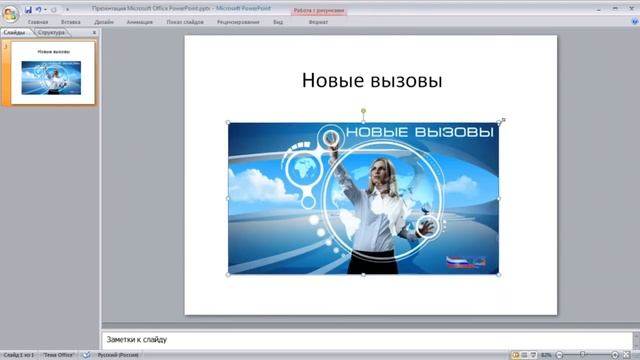
Task: Open PowerPoint Help icon on ribbon
Action: pyautogui.click(x=634, y=22)
